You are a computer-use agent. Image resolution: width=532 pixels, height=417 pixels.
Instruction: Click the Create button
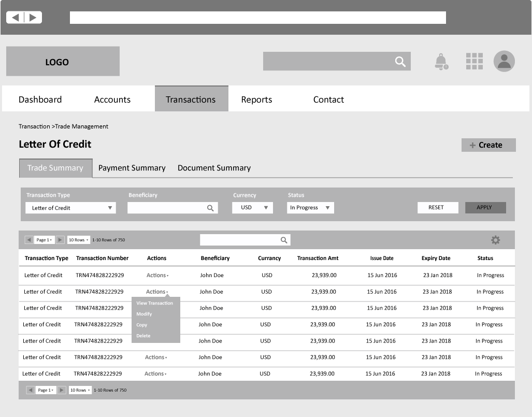point(488,145)
